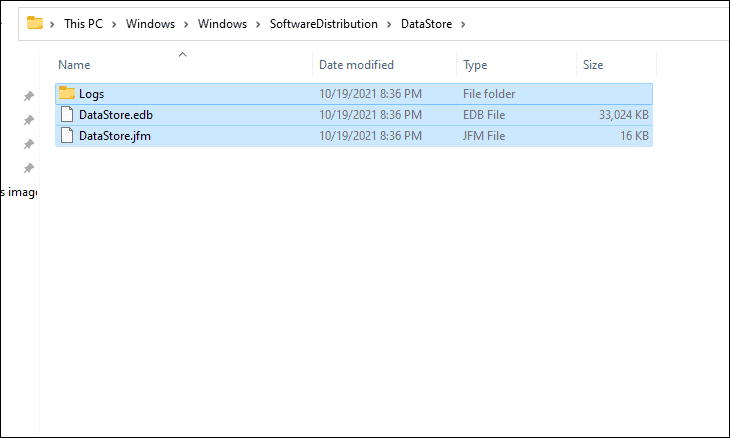Click the second pin icon in sidebar
The image size is (730, 438).
(29, 120)
